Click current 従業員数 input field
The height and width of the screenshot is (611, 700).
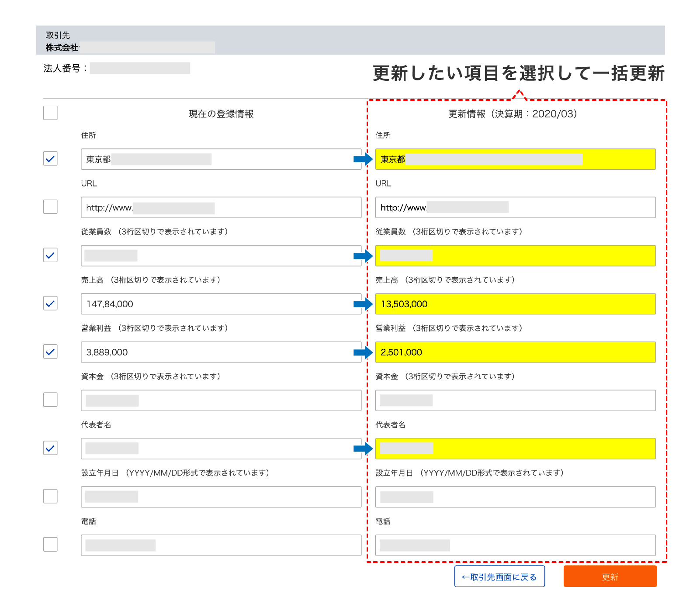[221, 255]
